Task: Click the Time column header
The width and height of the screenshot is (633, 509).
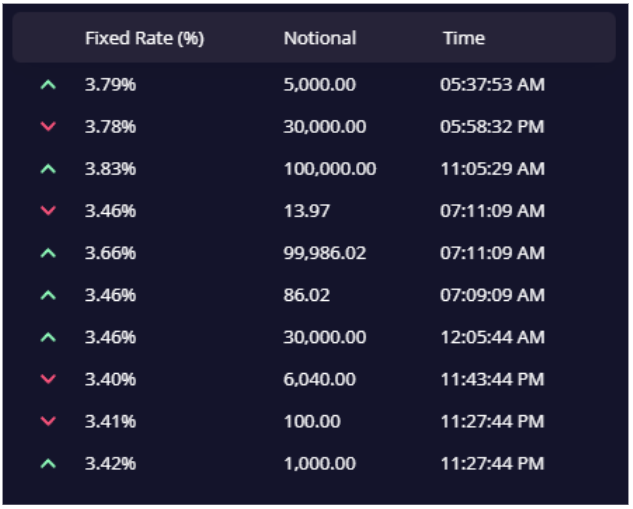Action: (463, 38)
